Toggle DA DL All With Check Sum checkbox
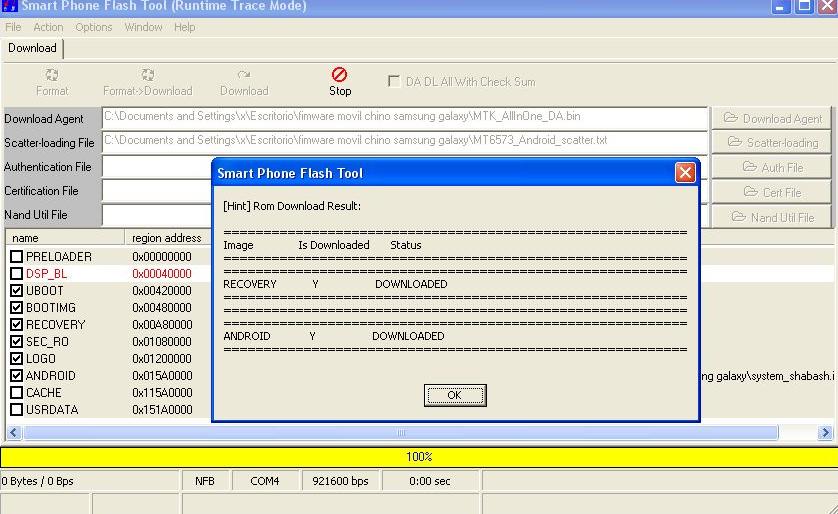 pos(394,81)
